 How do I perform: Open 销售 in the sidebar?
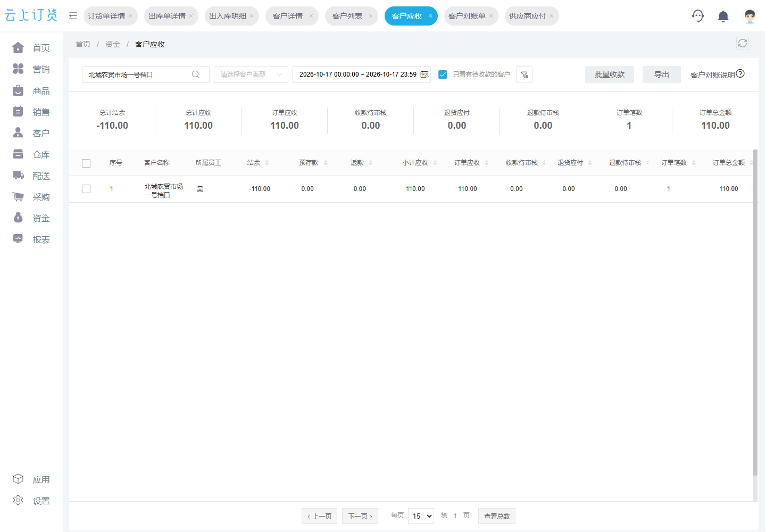click(x=31, y=112)
